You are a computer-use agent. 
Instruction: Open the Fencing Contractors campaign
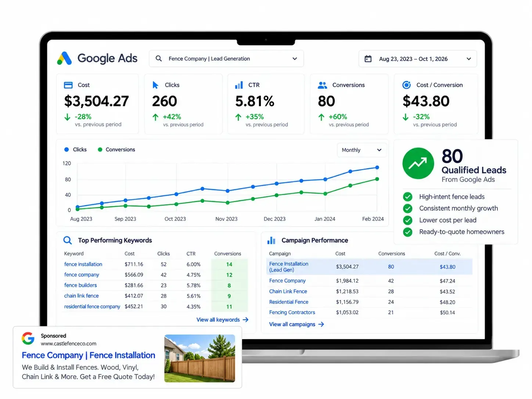(292, 312)
